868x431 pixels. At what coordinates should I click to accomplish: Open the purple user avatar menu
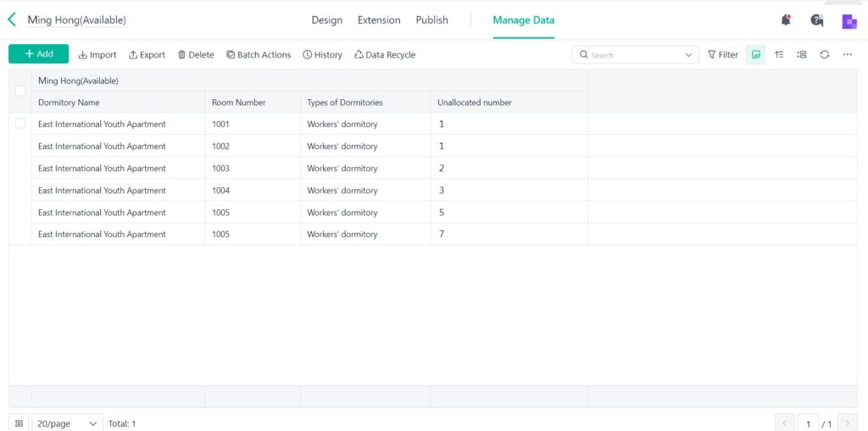849,21
